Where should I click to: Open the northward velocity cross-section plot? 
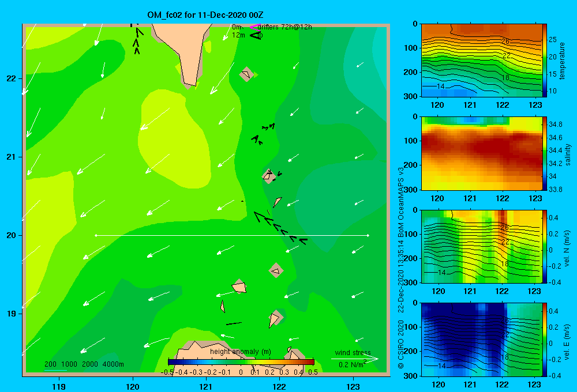pyautogui.click(x=481, y=246)
